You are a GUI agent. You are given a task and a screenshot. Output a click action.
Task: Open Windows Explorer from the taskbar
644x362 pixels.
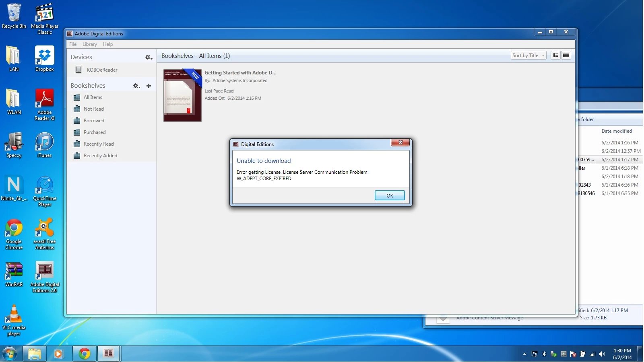[x=35, y=354]
